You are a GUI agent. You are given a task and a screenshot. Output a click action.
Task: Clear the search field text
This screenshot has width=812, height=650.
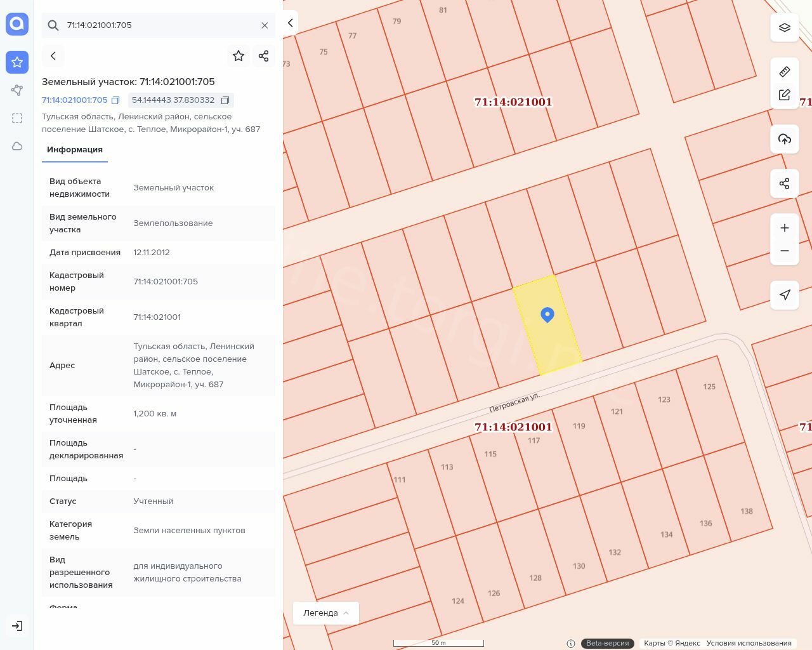pyautogui.click(x=265, y=25)
